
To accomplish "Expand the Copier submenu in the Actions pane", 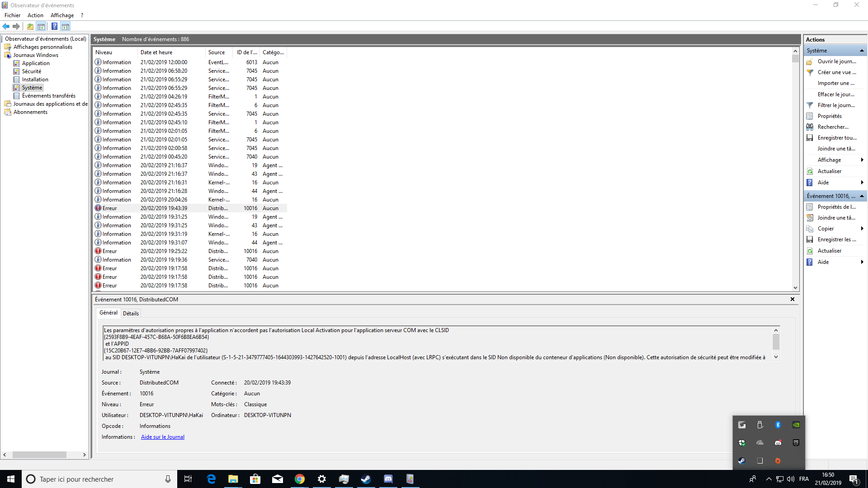I will [862, 229].
